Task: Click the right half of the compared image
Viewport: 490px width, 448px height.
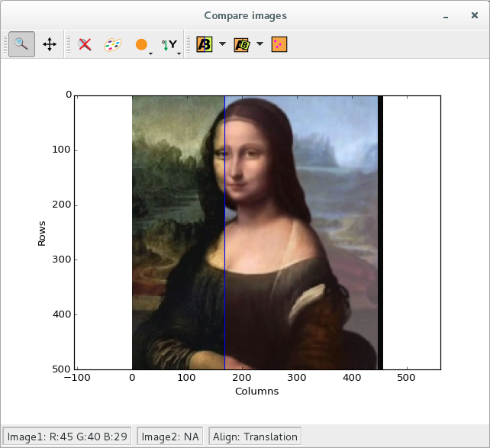Action: (301, 229)
